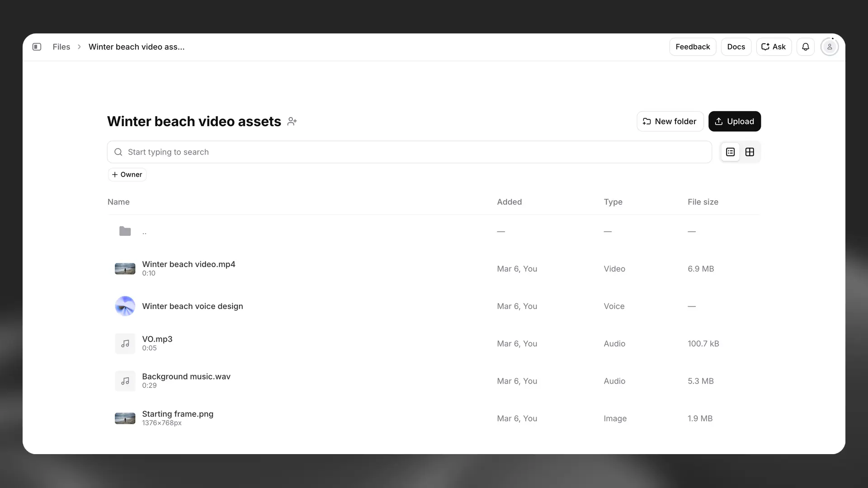This screenshot has height=488, width=868.
Task: Navigate to Files breadcrumb
Action: click(x=61, y=47)
